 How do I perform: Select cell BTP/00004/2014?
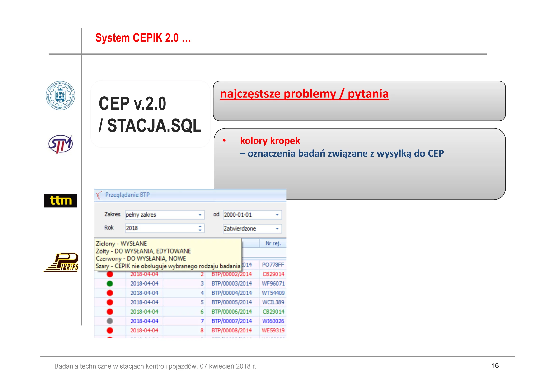click(232, 293)
